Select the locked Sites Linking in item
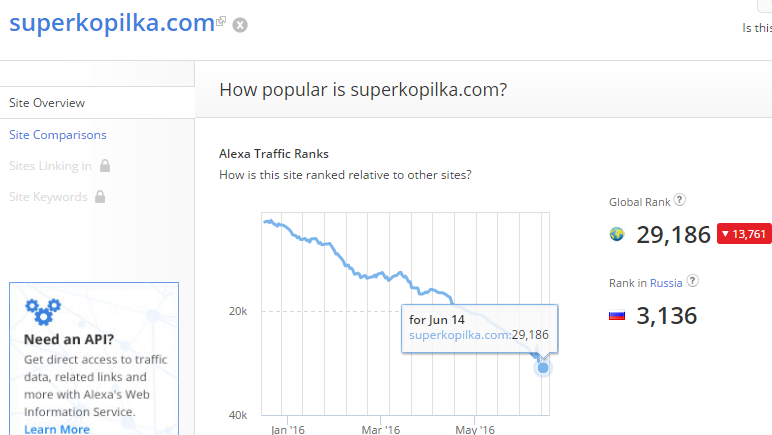 pos(50,166)
